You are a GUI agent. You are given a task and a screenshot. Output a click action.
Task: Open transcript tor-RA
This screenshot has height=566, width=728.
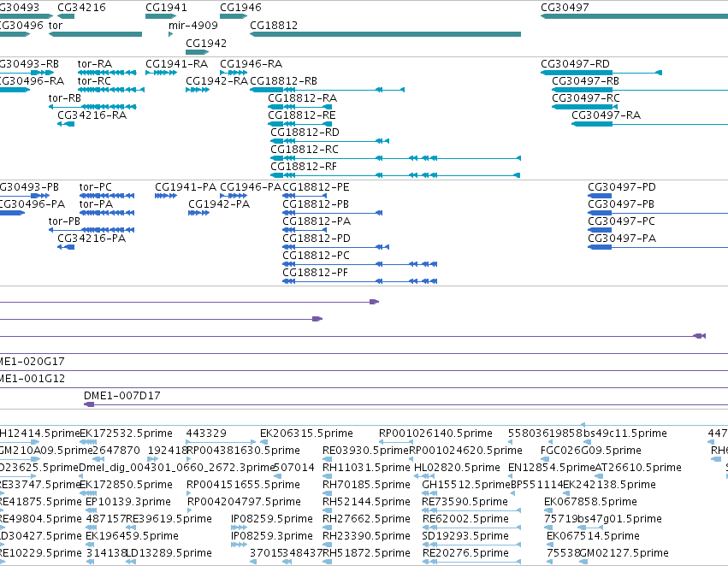click(107, 73)
